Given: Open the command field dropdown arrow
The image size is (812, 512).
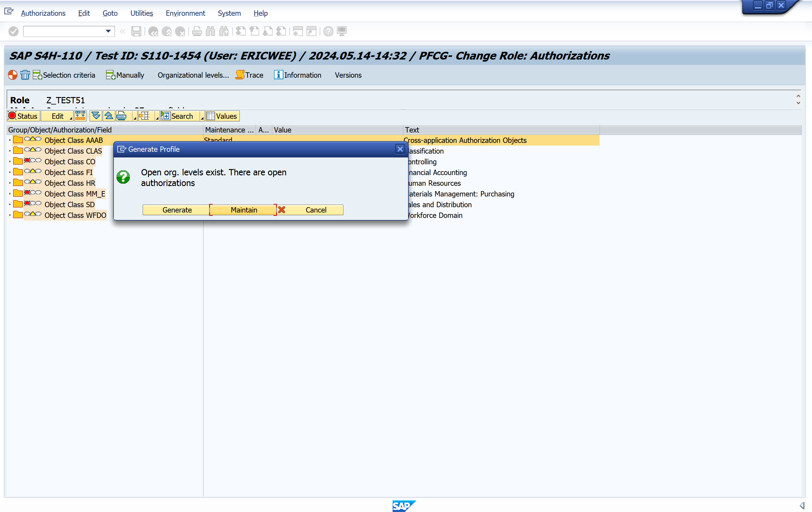Looking at the screenshot, I should point(108,31).
